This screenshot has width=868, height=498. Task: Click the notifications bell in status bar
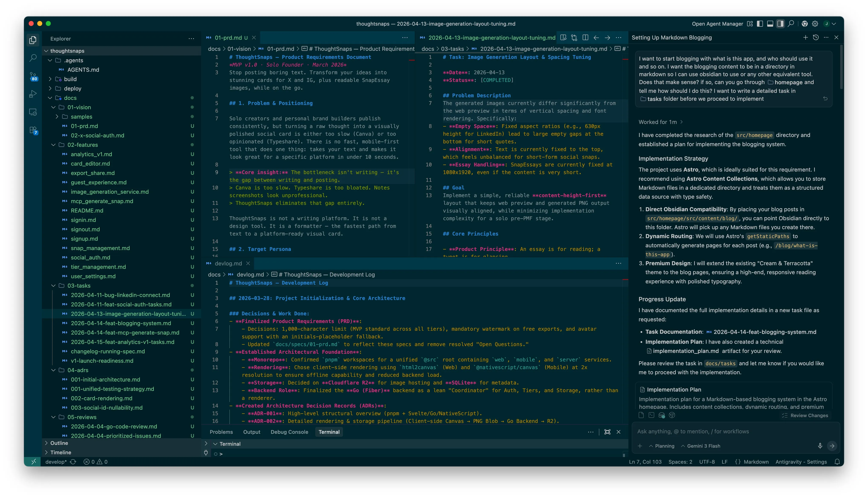pos(837,462)
